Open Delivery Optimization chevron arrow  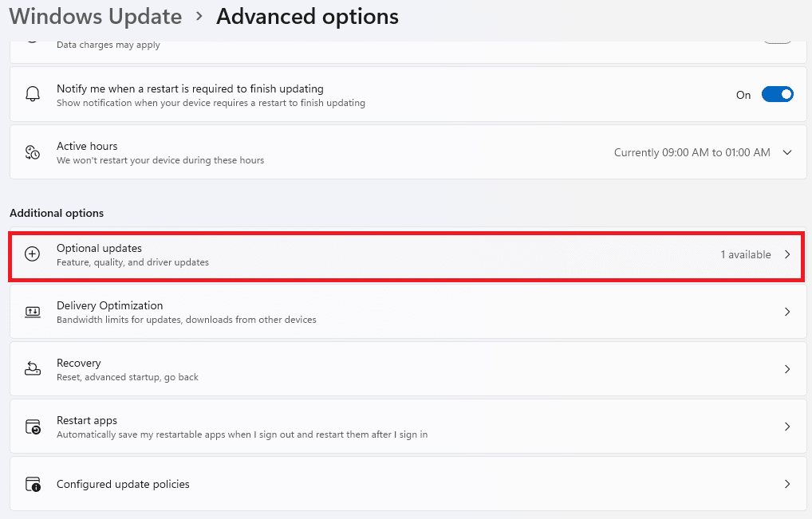tap(787, 312)
